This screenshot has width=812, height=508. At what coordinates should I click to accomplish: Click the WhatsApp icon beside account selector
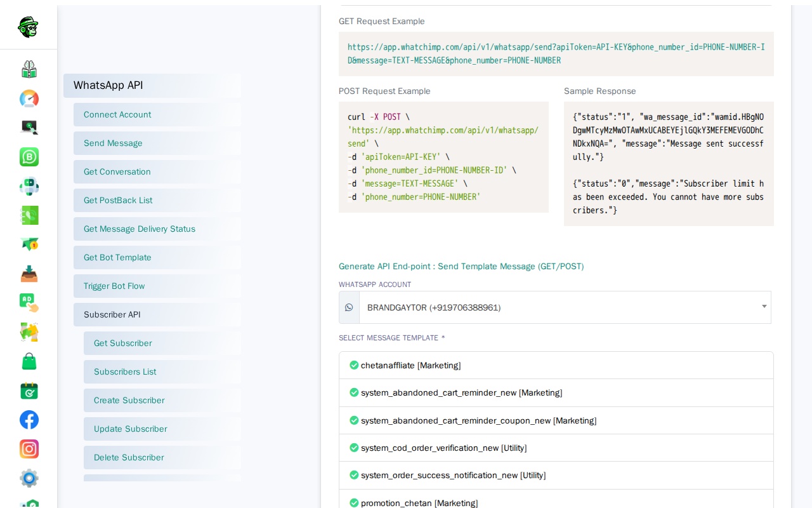click(349, 307)
